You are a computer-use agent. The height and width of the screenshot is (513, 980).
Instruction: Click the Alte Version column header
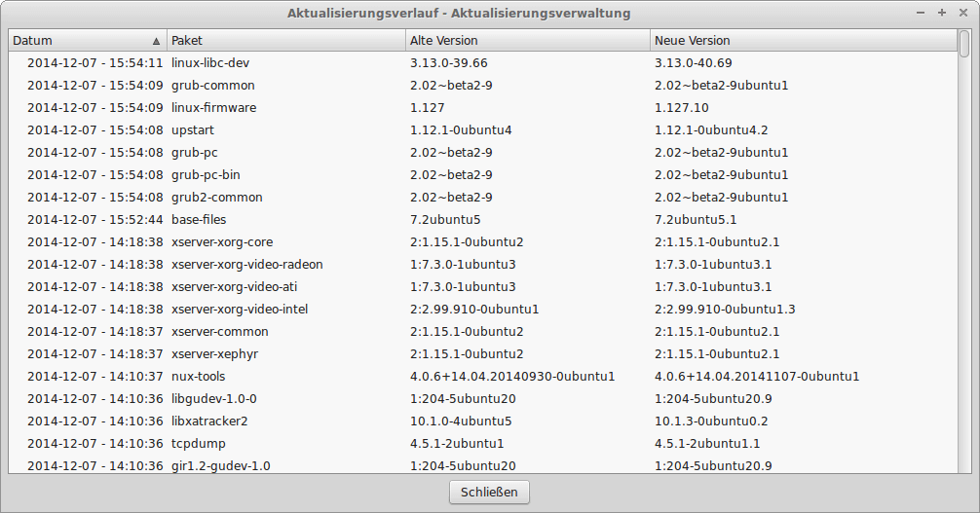point(527,41)
